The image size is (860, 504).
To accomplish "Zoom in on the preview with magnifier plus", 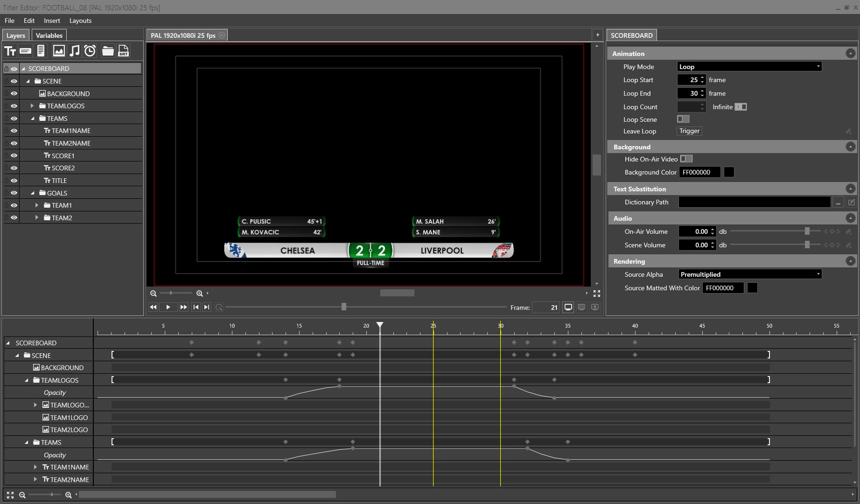I will coord(200,294).
